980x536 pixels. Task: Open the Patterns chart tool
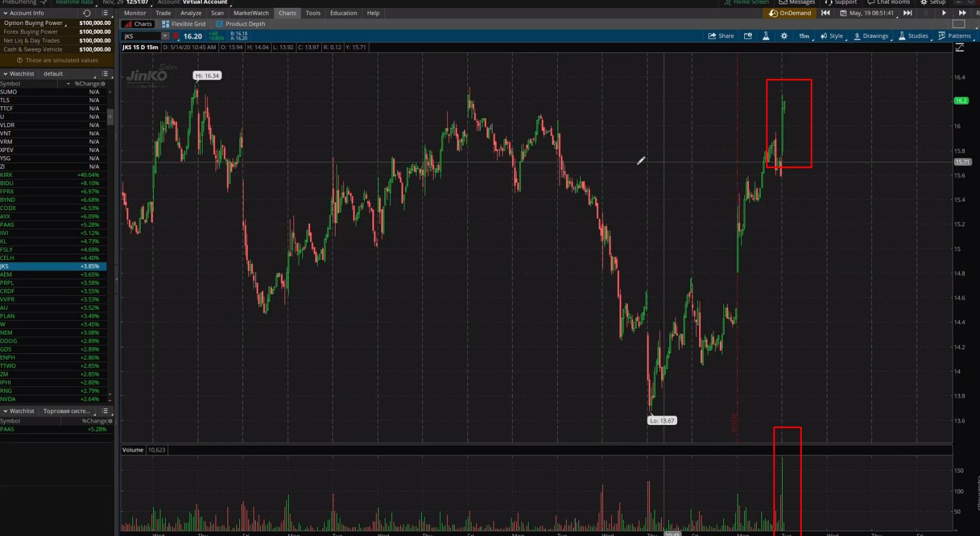click(954, 36)
